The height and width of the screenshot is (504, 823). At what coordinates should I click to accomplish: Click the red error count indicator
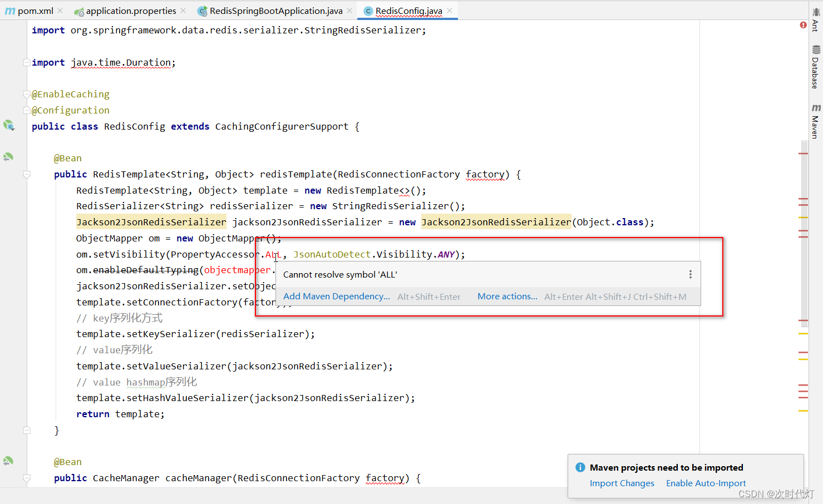[802, 24]
